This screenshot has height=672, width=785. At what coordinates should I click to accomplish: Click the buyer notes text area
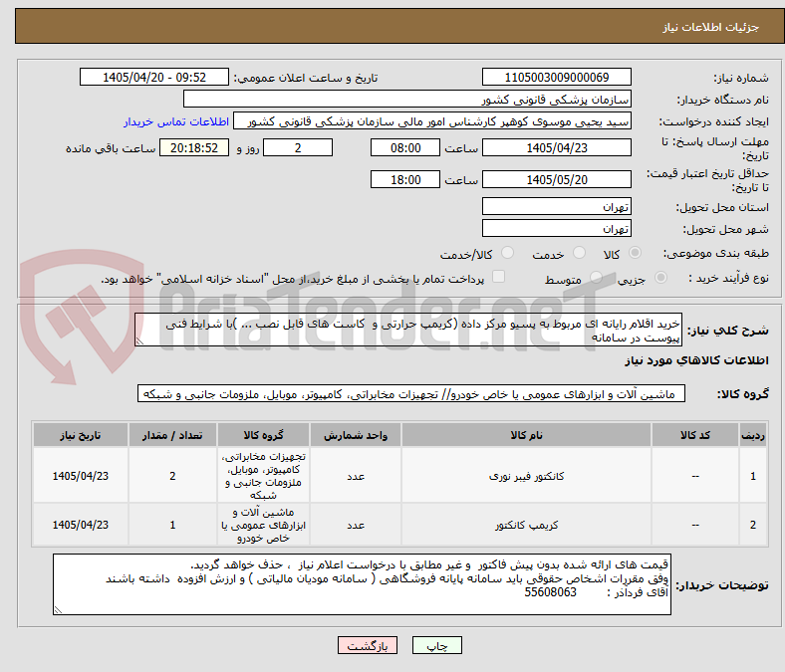[362, 584]
